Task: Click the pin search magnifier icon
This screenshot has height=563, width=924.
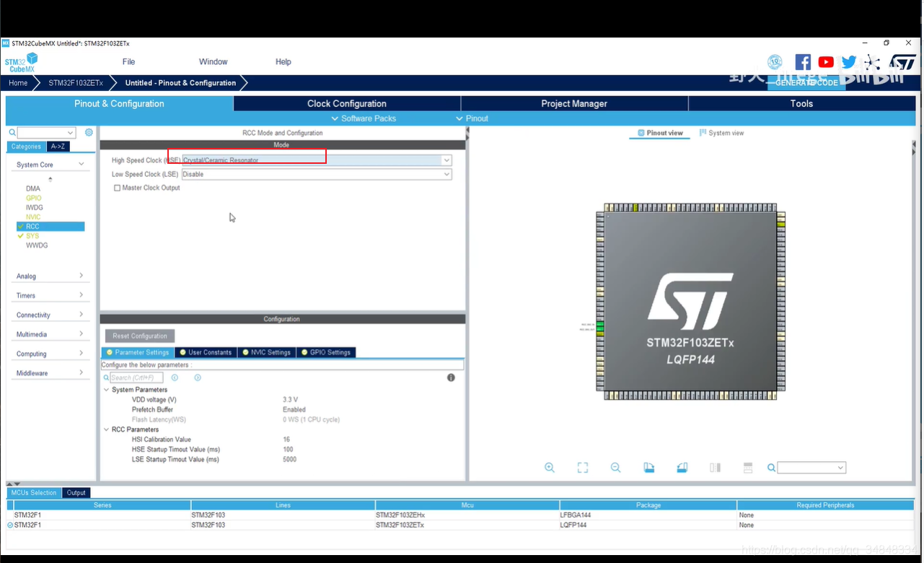Action: point(771,468)
